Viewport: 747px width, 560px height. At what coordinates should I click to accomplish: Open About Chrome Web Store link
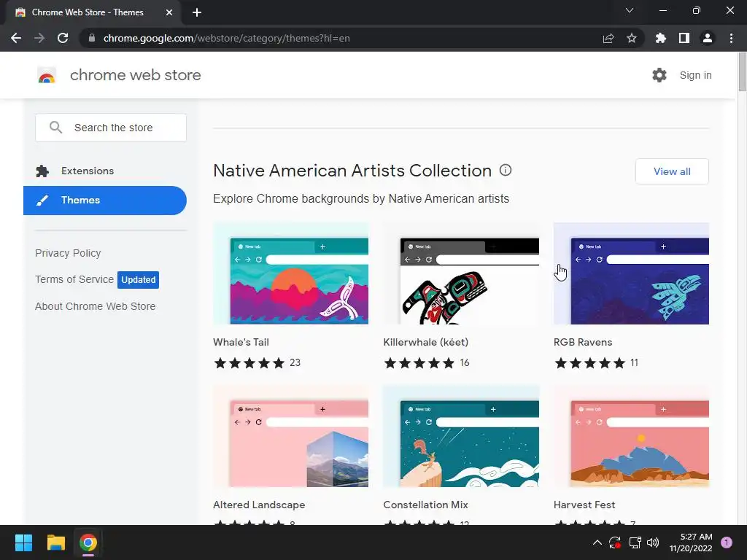[96, 306]
